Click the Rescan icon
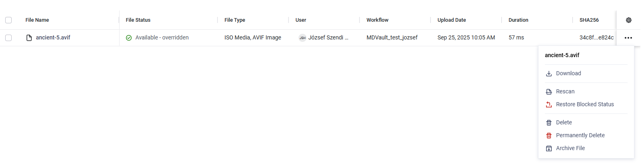Image resolution: width=644 pixels, height=167 pixels. [549, 92]
